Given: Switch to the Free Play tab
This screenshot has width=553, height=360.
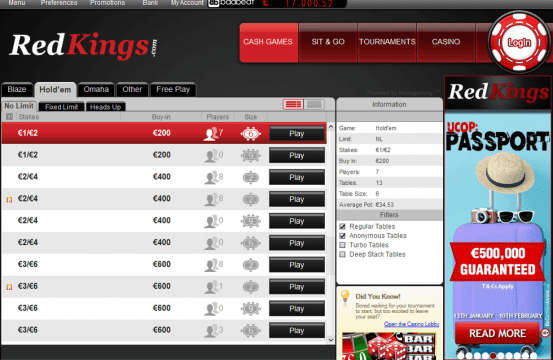Looking at the screenshot, I should coord(173,90).
